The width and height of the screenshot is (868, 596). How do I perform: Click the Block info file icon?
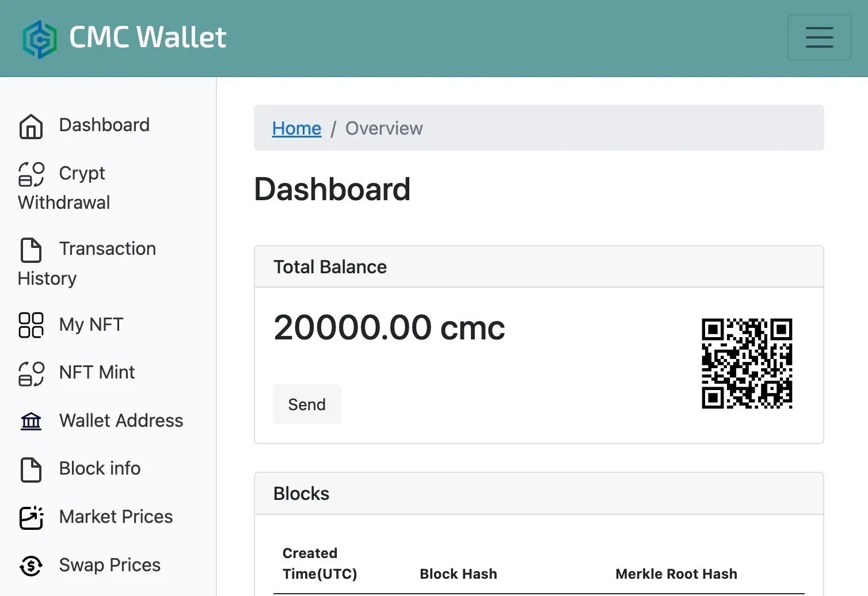(31, 469)
